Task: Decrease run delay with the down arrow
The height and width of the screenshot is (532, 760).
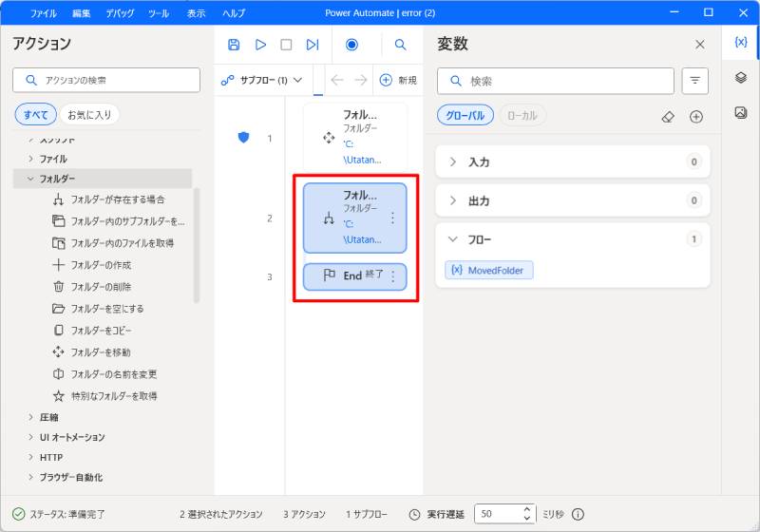Action: coord(527,519)
